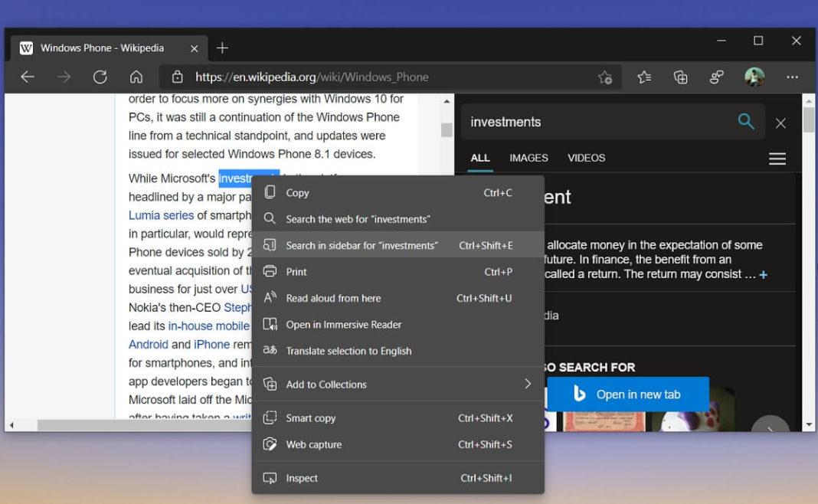Open the Favorites list
818x504 pixels.
(643, 77)
